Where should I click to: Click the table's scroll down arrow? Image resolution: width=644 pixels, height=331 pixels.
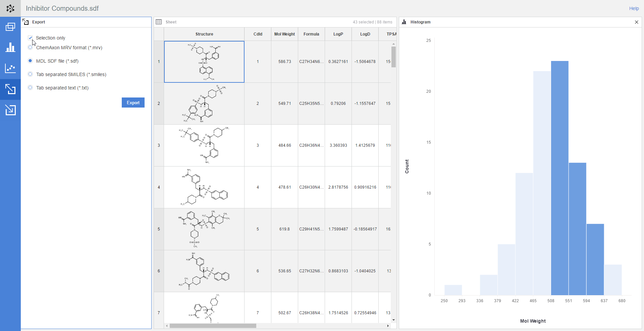point(393,320)
